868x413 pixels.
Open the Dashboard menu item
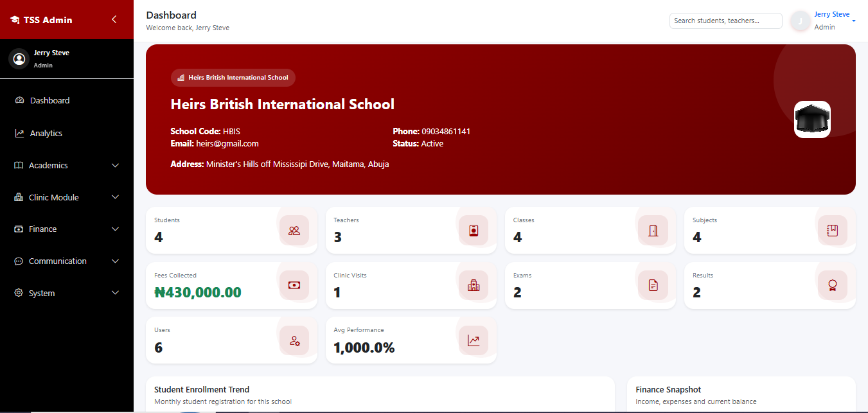click(67, 100)
